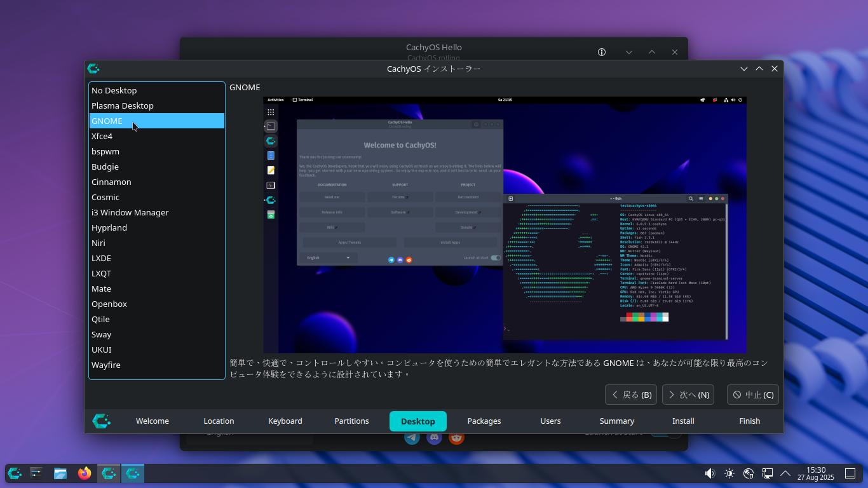Click the show desktop icon
Screen dimensions: 868x488
pos(850,473)
